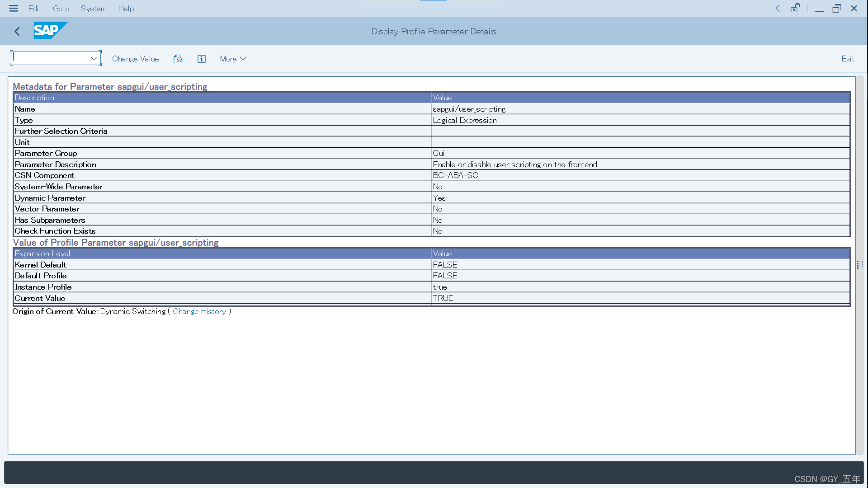The width and height of the screenshot is (868, 488).
Task: Open parameter documentation with the binoculars icon
Action: tap(178, 59)
